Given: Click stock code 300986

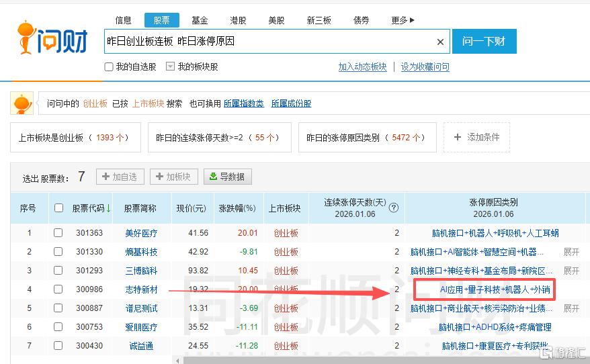Looking at the screenshot, I should (89, 289).
